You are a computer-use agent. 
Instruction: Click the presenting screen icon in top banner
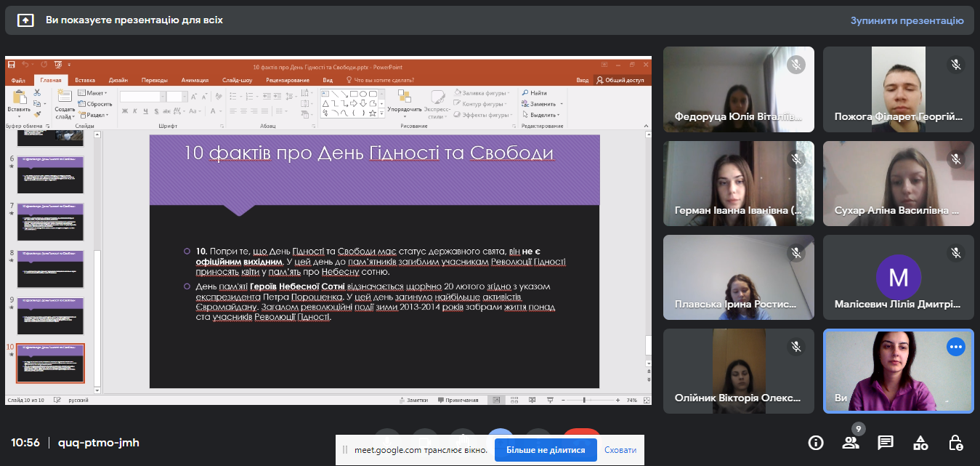[x=25, y=20]
